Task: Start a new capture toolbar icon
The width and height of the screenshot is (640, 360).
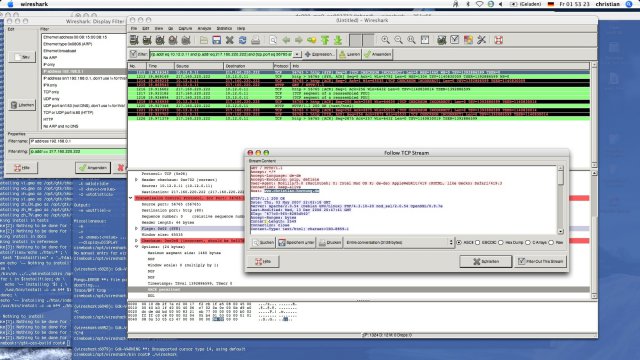Action: (x=160, y=40)
